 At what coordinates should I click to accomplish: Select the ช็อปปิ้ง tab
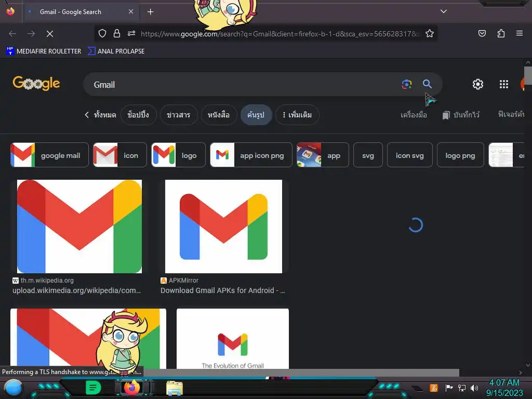138,115
